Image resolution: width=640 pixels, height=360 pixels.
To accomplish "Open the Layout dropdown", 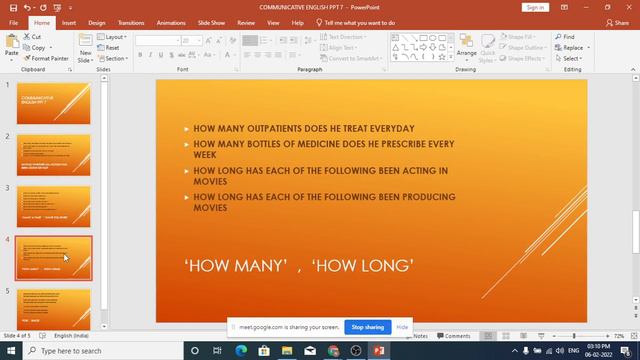I will [x=112, y=37].
